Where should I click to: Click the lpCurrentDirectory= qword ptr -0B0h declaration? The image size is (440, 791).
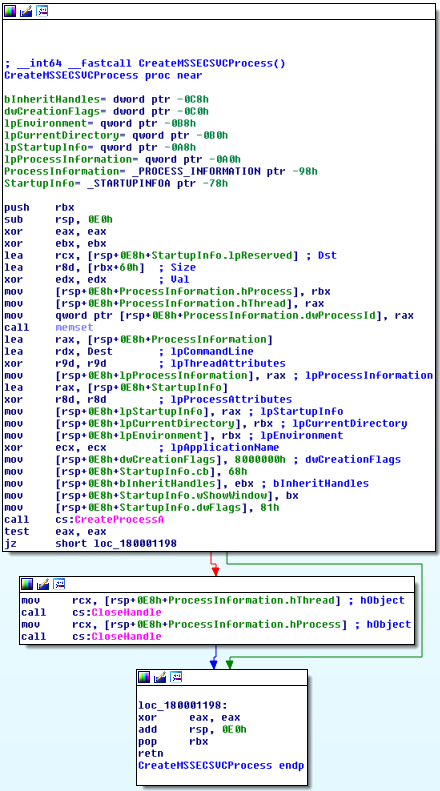pos(116,136)
